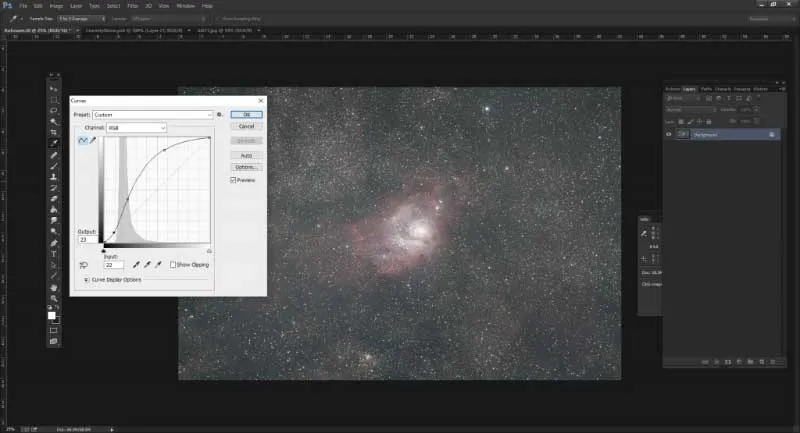Click the pencil draw-curve icon in Curves

click(93, 141)
